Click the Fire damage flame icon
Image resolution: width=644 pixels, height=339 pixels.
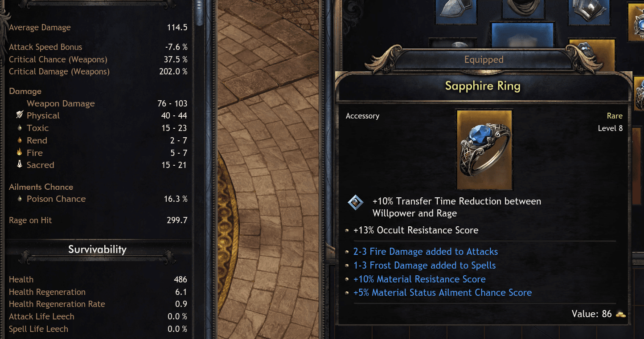pyautogui.click(x=19, y=152)
